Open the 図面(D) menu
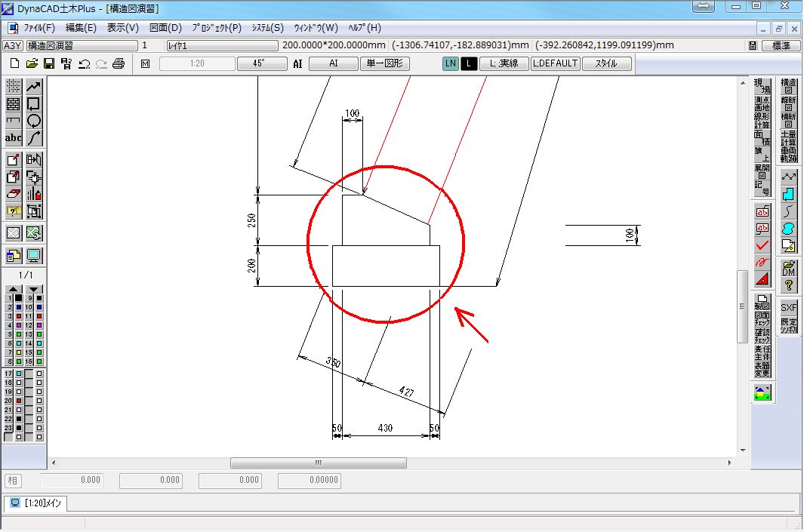This screenshot has height=532, width=804. tap(165, 28)
